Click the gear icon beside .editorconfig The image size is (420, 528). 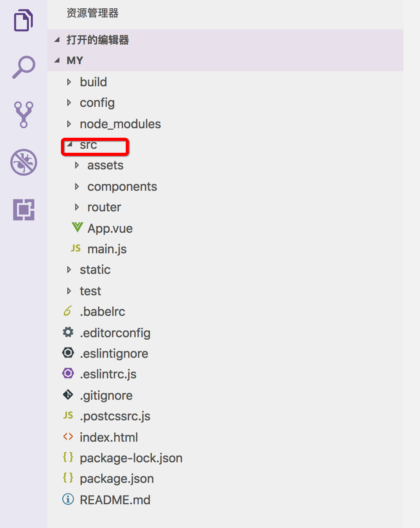68,332
